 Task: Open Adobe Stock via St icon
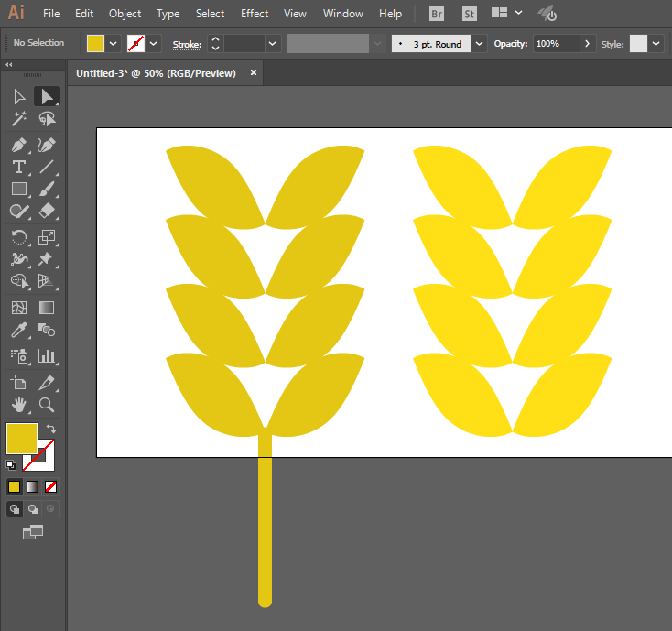[470, 14]
